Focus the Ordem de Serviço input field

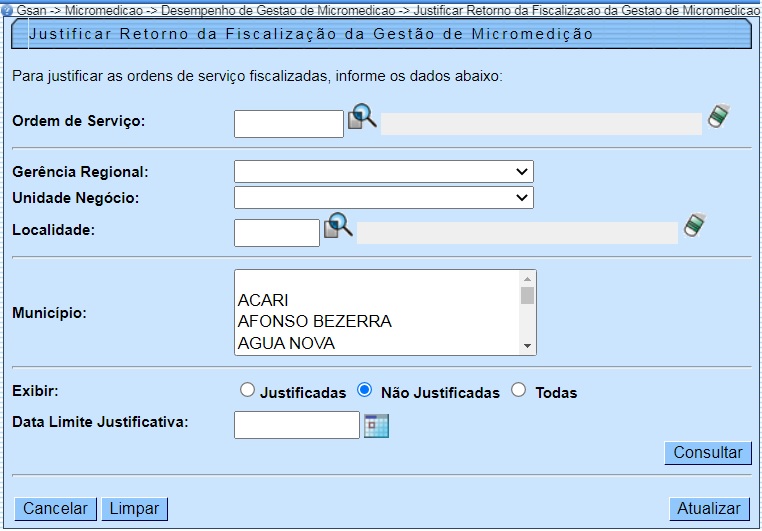coord(288,124)
